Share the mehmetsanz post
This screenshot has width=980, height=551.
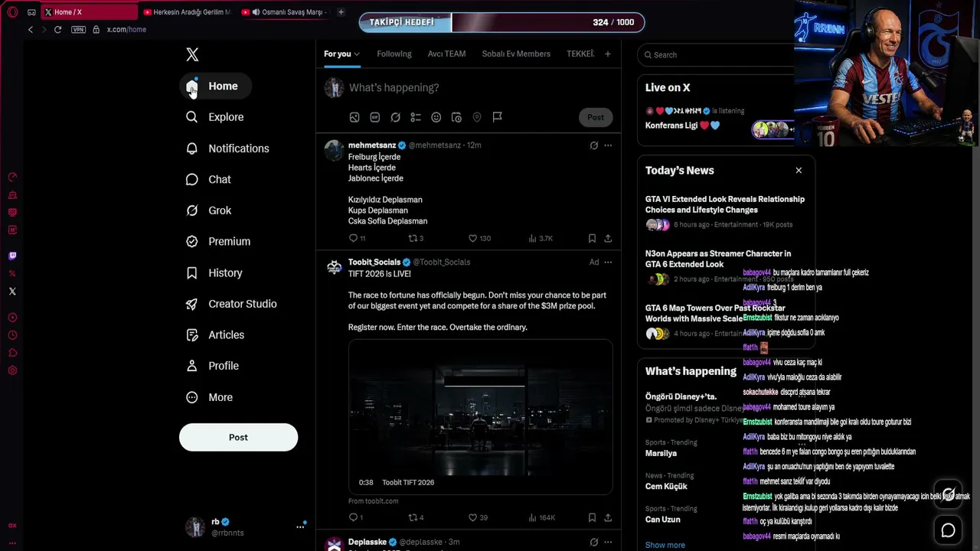point(608,239)
